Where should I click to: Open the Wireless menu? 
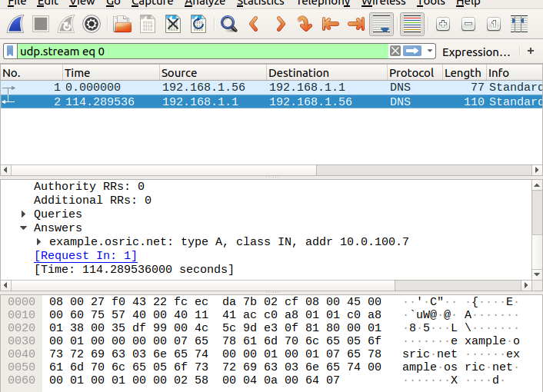(383, 2)
